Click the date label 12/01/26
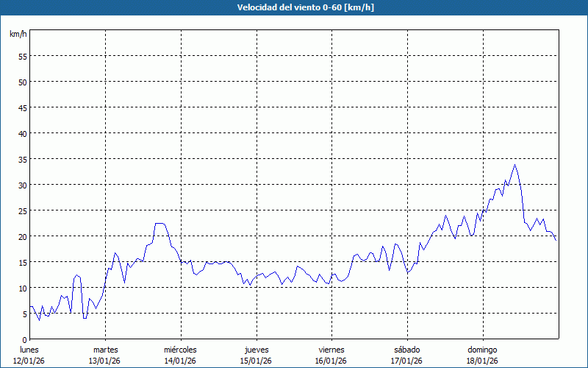 pos(29,361)
